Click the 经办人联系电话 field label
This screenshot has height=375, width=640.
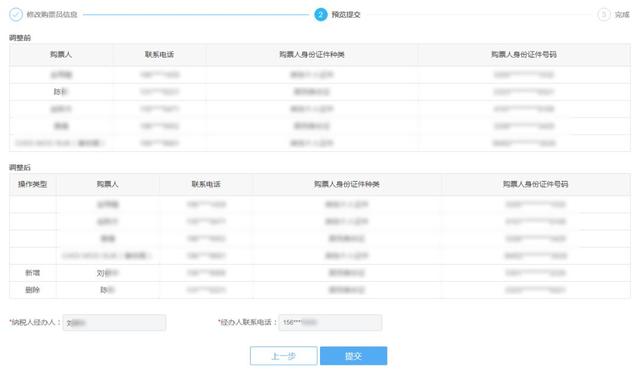[247, 322]
